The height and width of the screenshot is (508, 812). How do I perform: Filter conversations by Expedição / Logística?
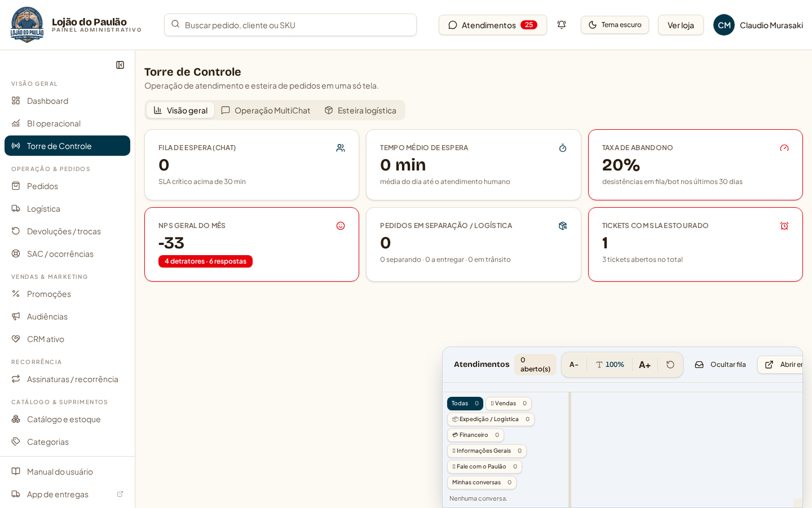[491, 419]
